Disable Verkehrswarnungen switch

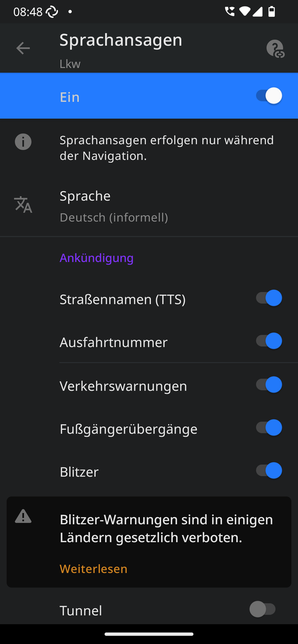click(269, 385)
